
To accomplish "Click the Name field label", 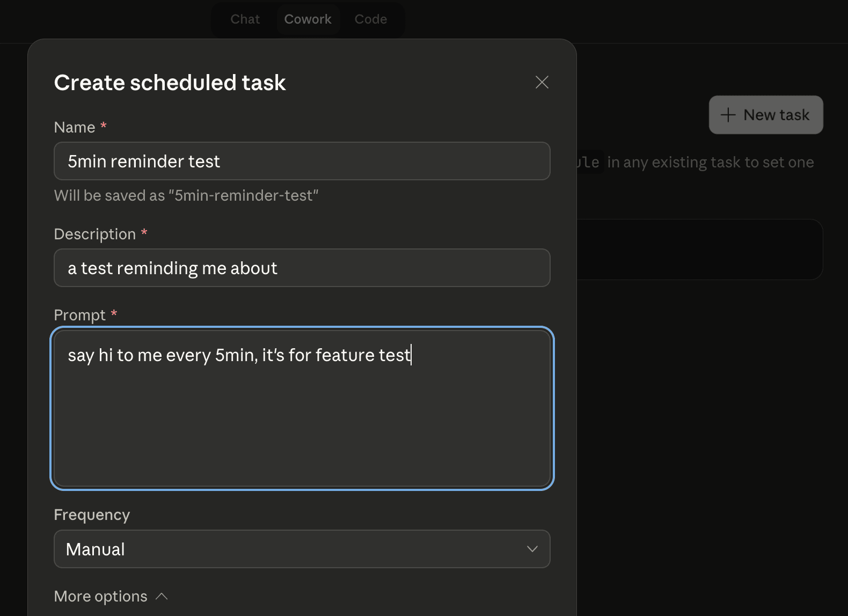I will click(75, 127).
